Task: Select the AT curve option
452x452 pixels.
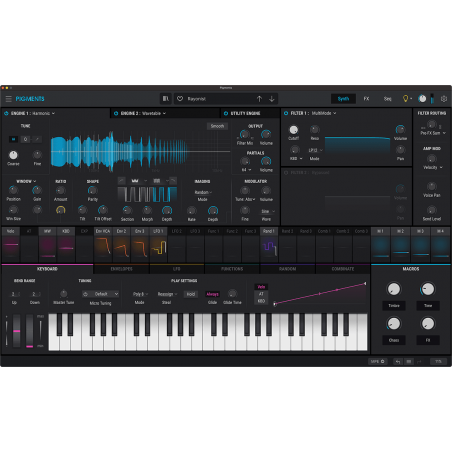Action: [261, 294]
